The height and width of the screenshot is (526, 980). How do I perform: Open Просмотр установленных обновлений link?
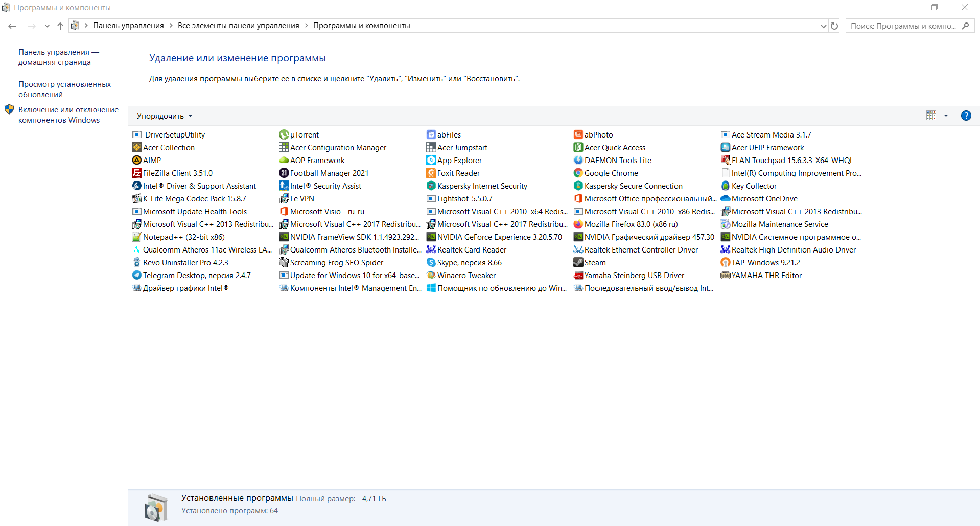(x=64, y=89)
